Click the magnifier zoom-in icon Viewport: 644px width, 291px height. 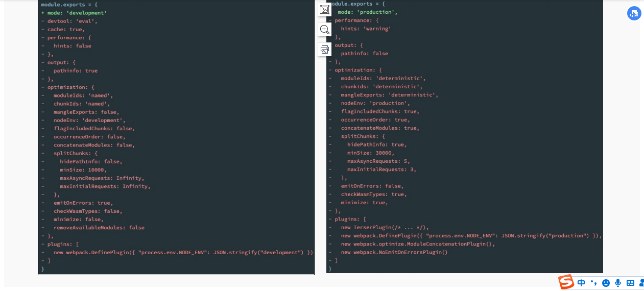point(325,29)
